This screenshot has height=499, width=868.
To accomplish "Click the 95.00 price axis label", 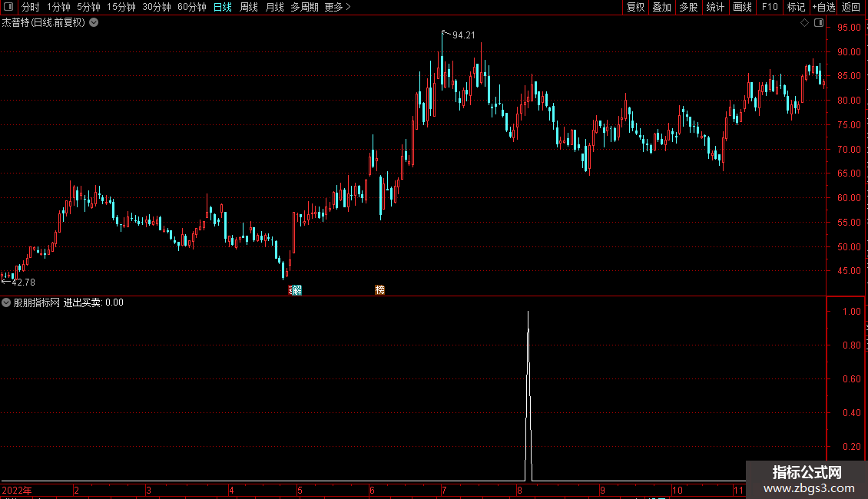I will coord(849,28).
